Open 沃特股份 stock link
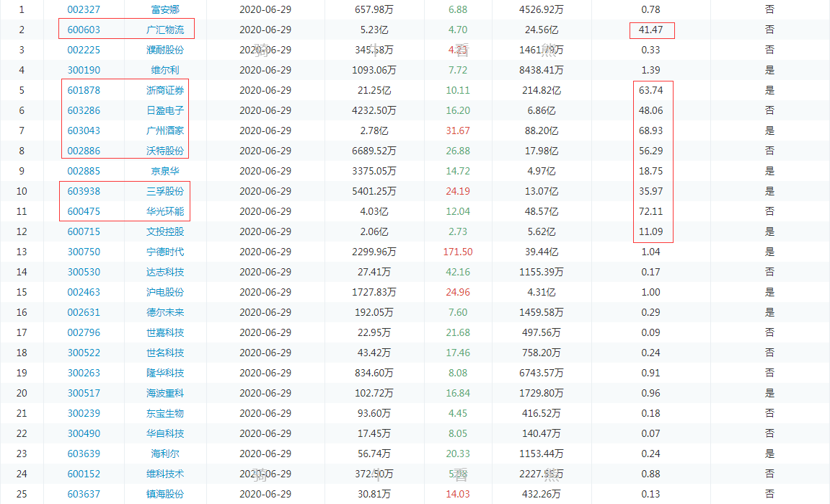The width and height of the screenshot is (830, 504). pyautogui.click(x=165, y=151)
